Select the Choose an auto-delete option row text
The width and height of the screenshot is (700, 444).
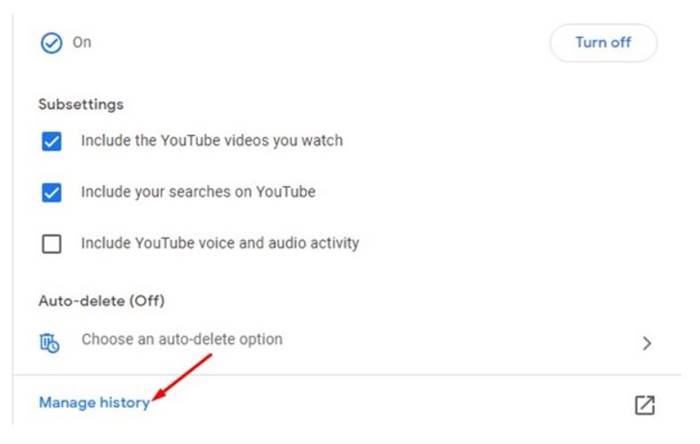coord(182,340)
